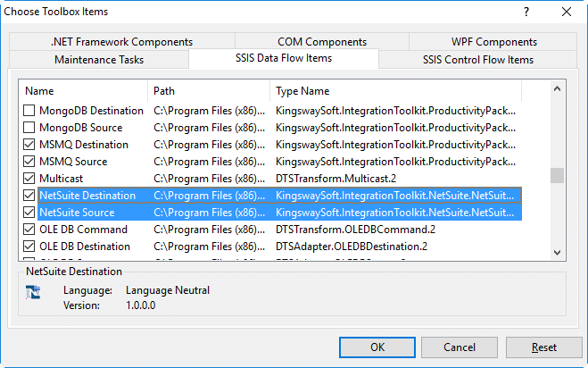Sort list by Name column header
The image size is (588, 368).
83,91
